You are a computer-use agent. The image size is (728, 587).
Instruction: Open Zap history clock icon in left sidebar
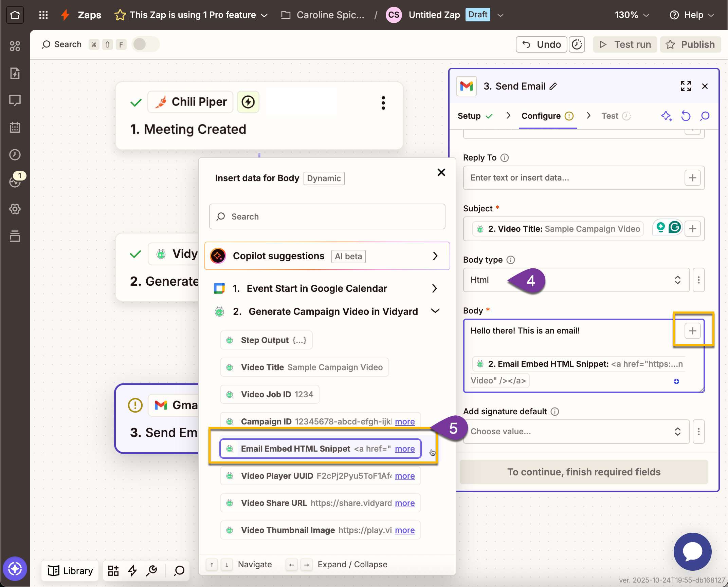15,155
